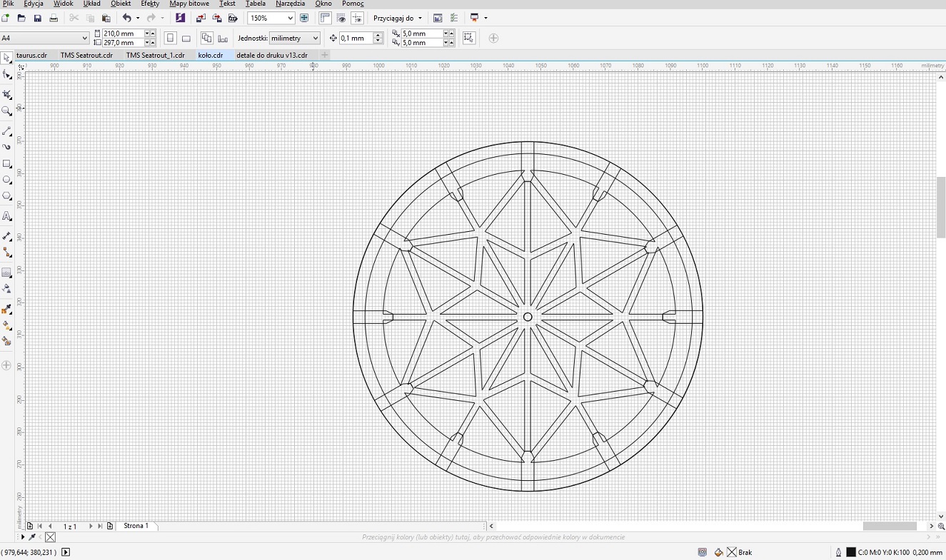Click the black outline color swatch
Screen dimensions: 946x560
click(x=851, y=552)
